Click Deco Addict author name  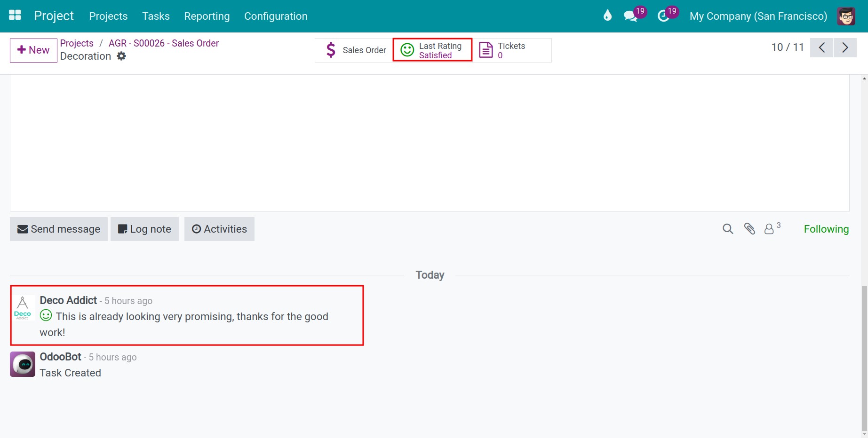(68, 300)
